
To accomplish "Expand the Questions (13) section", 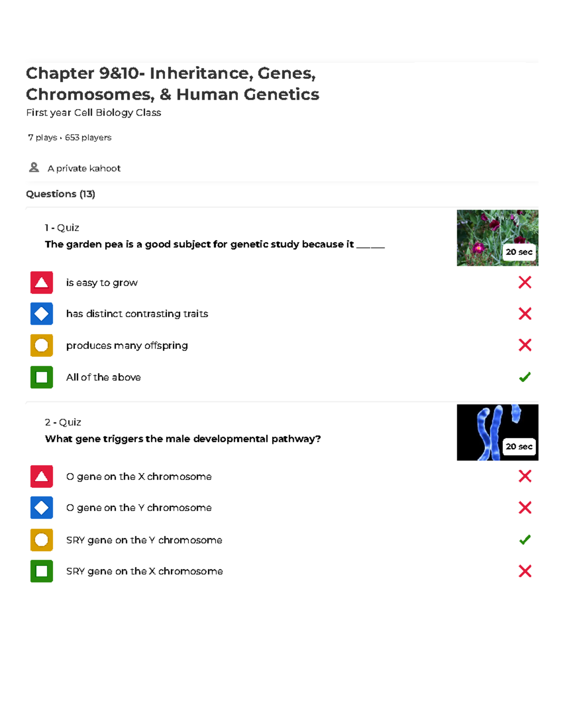I will (61, 194).
